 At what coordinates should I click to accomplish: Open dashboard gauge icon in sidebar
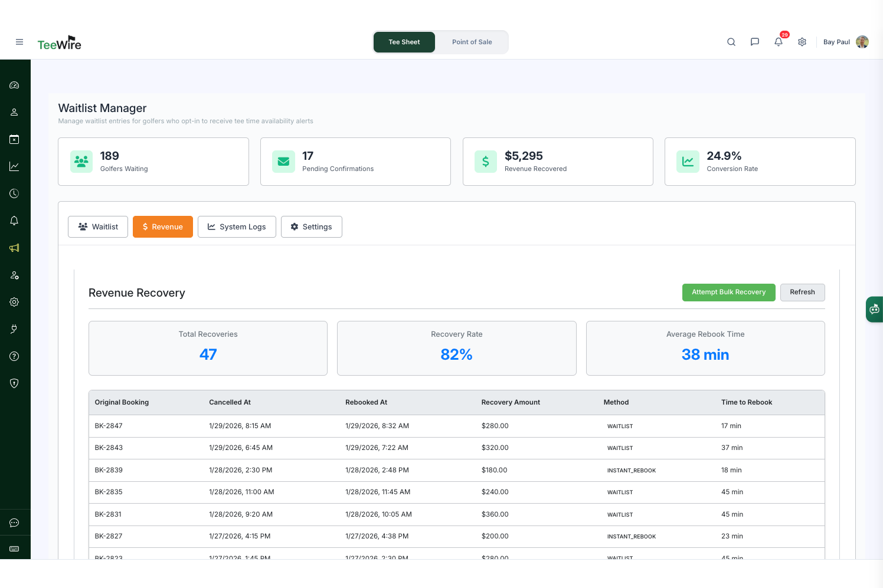click(x=15, y=85)
